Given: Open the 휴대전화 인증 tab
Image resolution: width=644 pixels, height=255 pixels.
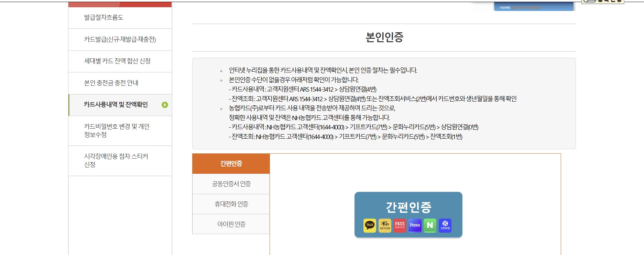Looking at the screenshot, I should (x=231, y=204).
